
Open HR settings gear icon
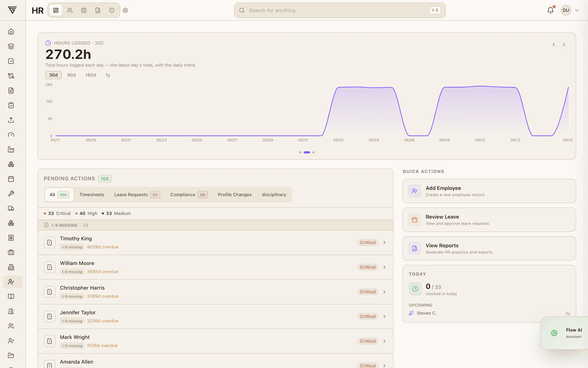click(x=125, y=10)
